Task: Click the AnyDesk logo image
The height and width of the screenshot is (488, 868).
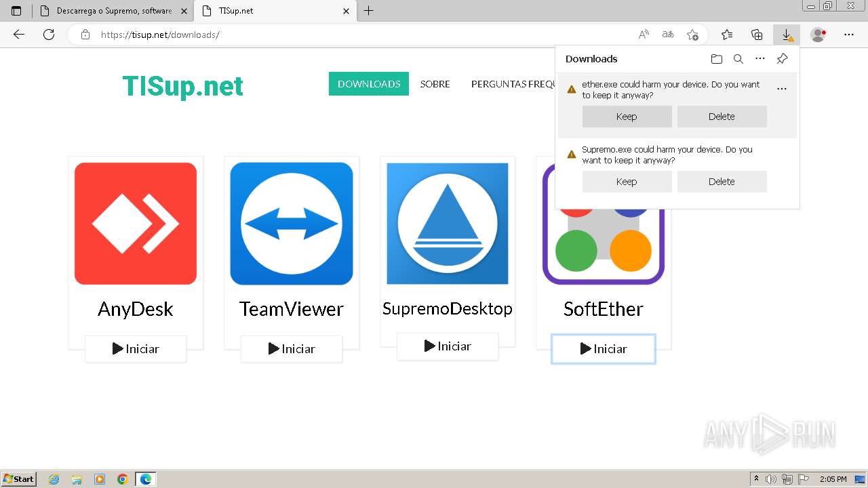Action: point(136,224)
